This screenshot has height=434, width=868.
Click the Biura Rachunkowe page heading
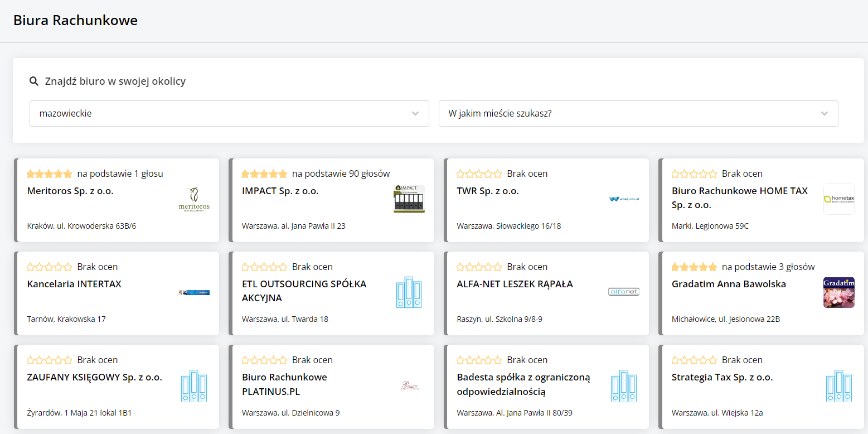[x=75, y=21]
